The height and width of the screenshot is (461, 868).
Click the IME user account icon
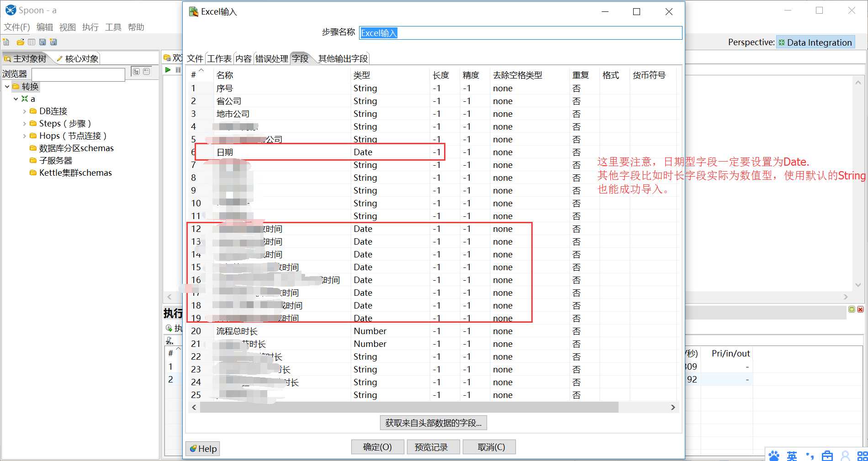click(845, 456)
